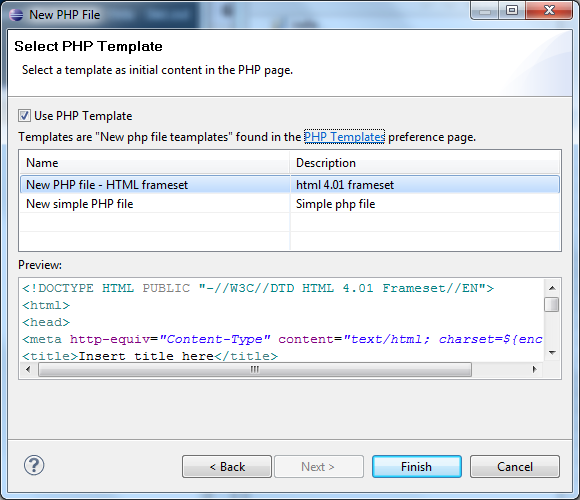Open the PHP Templates preference link
This screenshot has height=500, width=580.
point(344,137)
